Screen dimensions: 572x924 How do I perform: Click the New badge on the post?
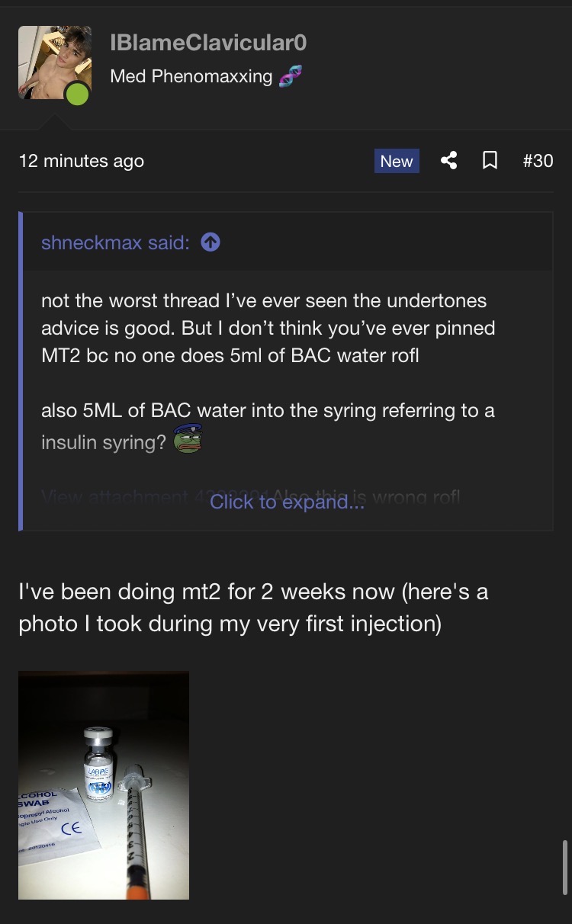397,161
